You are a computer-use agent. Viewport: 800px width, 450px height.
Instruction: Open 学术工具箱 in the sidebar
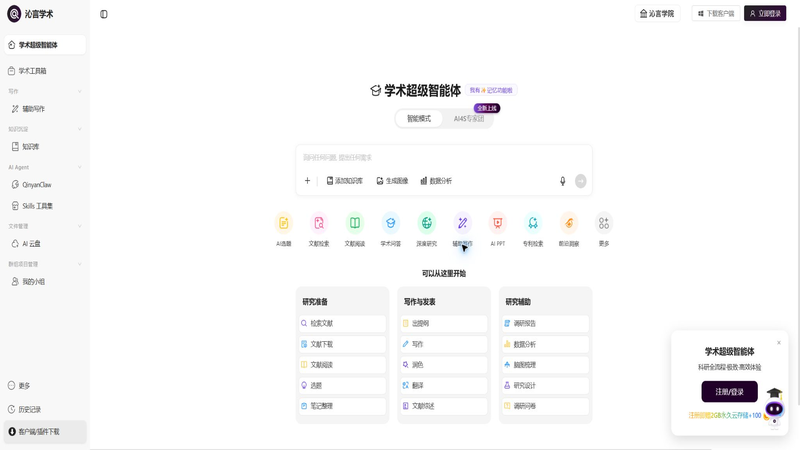(x=45, y=71)
